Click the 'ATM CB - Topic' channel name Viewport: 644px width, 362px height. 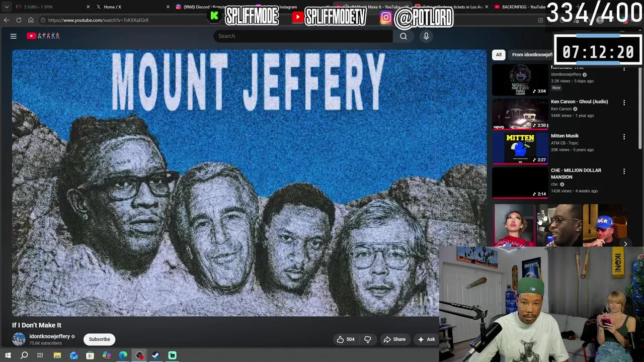click(565, 143)
